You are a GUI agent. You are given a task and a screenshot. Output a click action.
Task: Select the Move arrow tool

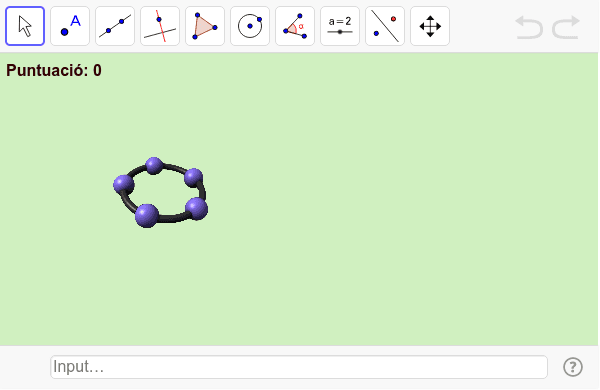tap(25, 26)
